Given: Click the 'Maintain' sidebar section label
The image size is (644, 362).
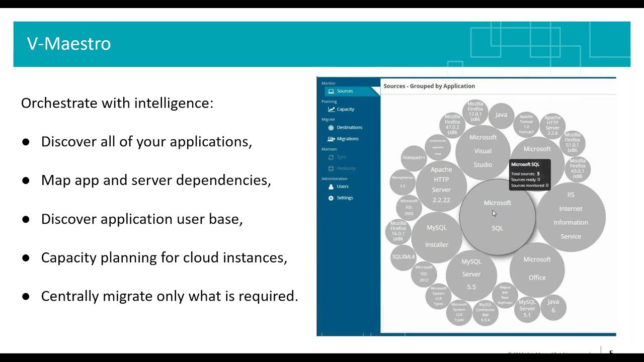Looking at the screenshot, I should point(329,149).
